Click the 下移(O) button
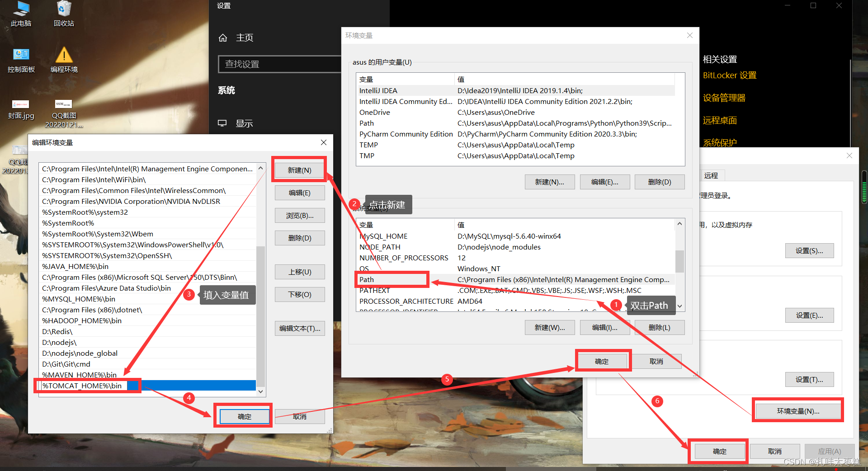The image size is (868, 471). pyautogui.click(x=299, y=295)
